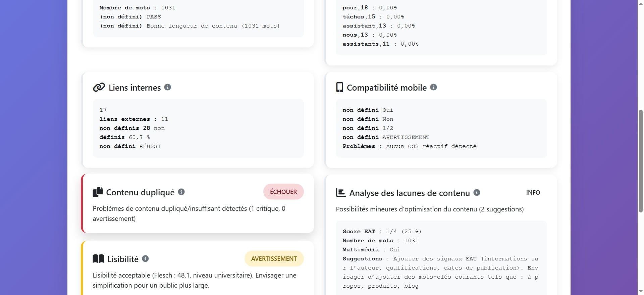This screenshot has height=295, width=644.
Task: Click 'Problèmes : Aucun CSS réactif détecté' line
Action: tap(410, 146)
